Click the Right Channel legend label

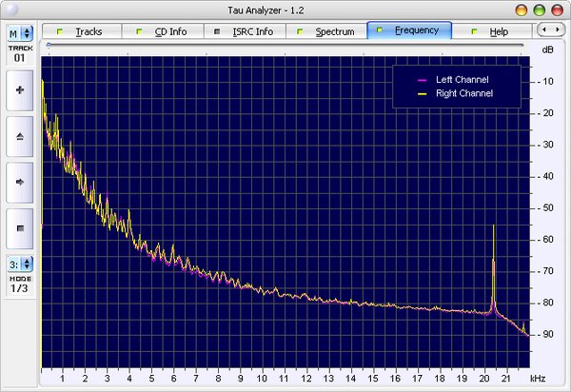pos(464,93)
